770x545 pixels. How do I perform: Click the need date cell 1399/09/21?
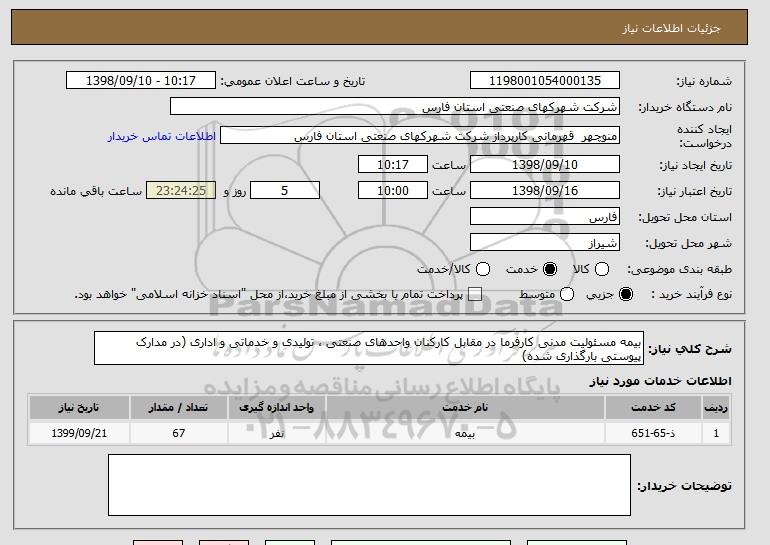79,433
